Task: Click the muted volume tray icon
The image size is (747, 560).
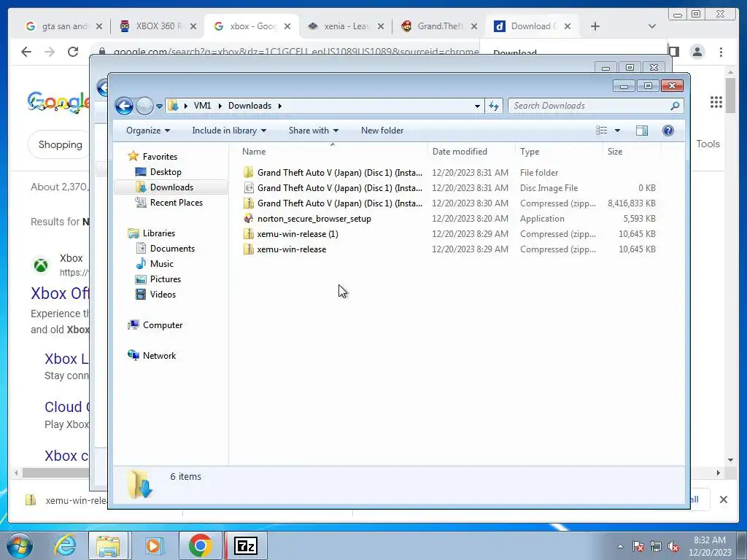Action: point(673,546)
